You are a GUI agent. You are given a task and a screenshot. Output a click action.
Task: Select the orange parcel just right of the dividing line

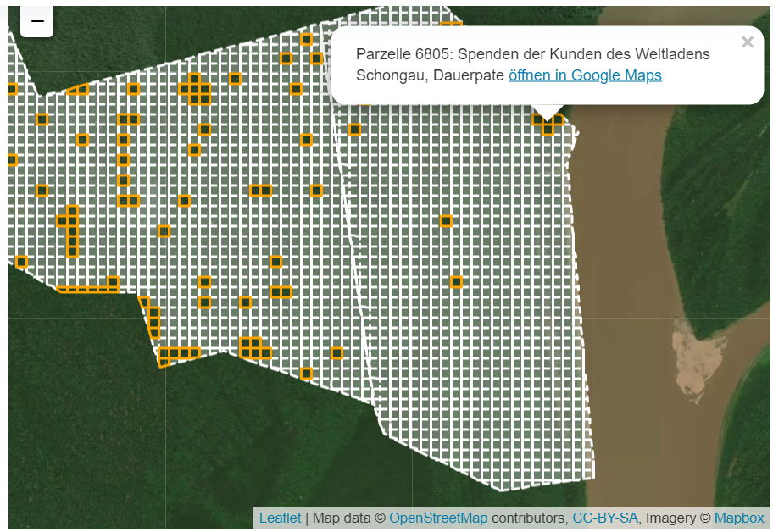(354, 130)
